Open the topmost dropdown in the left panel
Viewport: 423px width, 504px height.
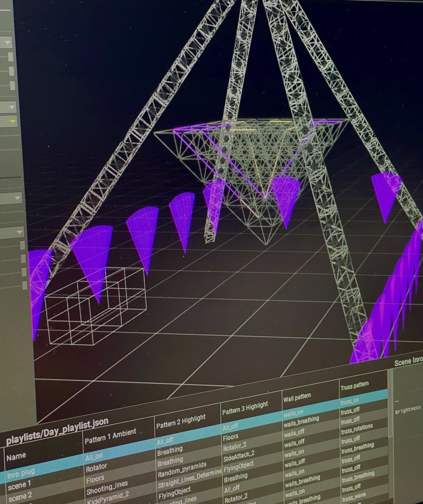tap(7, 42)
